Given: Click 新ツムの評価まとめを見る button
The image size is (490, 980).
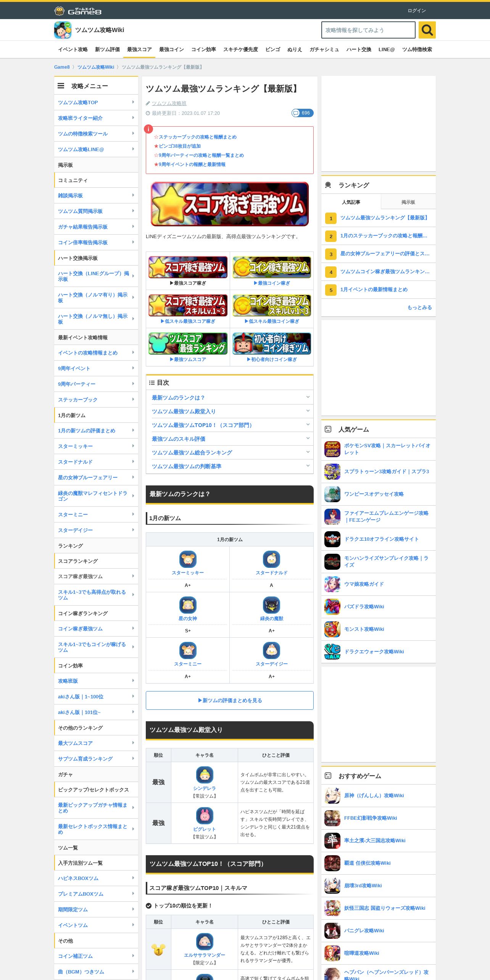Looking at the screenshot, I should [229, 700].
